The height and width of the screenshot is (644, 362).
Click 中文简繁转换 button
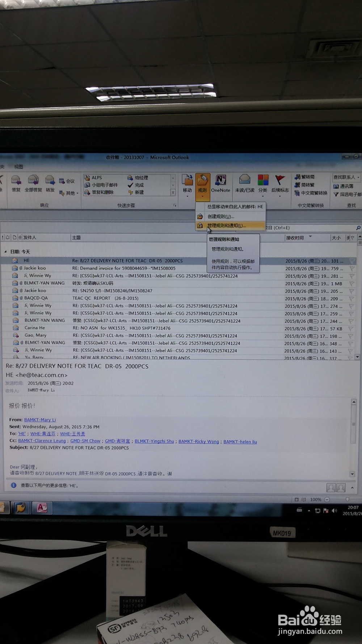pos(311,193)
